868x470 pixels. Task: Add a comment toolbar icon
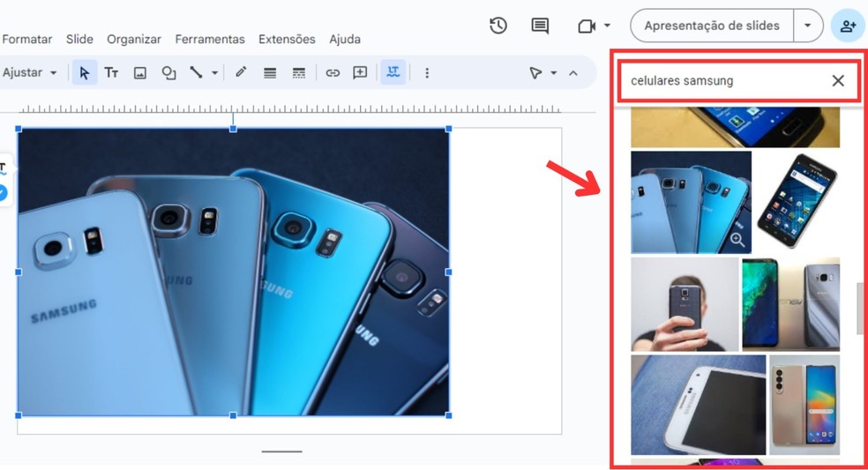point(360,72)
